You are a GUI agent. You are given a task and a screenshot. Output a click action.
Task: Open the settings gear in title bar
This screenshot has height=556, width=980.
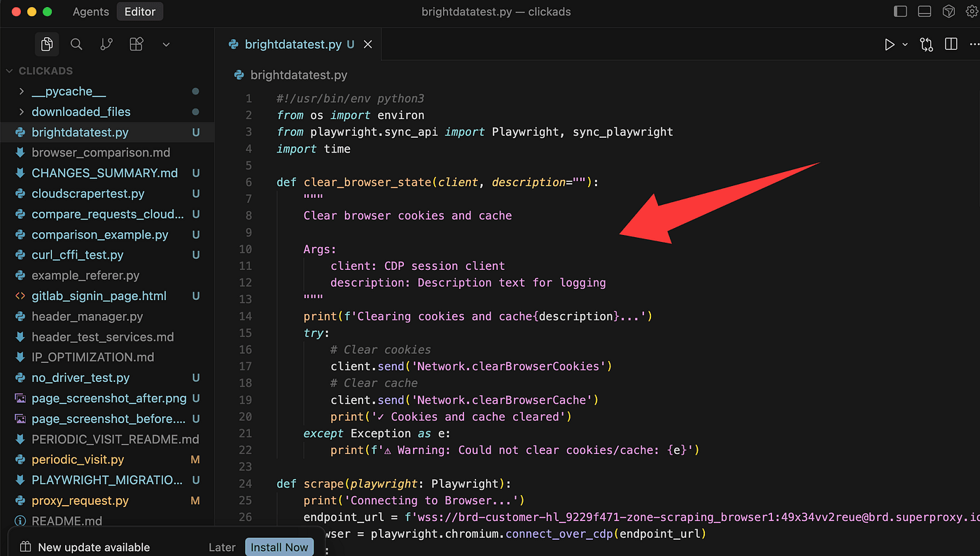tap(974, 11)
